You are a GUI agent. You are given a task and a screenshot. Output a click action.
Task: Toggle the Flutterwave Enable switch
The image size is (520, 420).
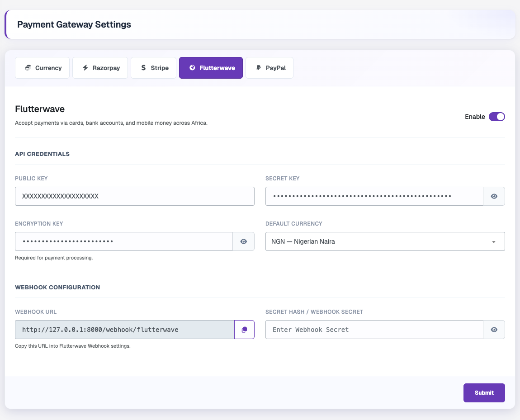click(497, 117)
